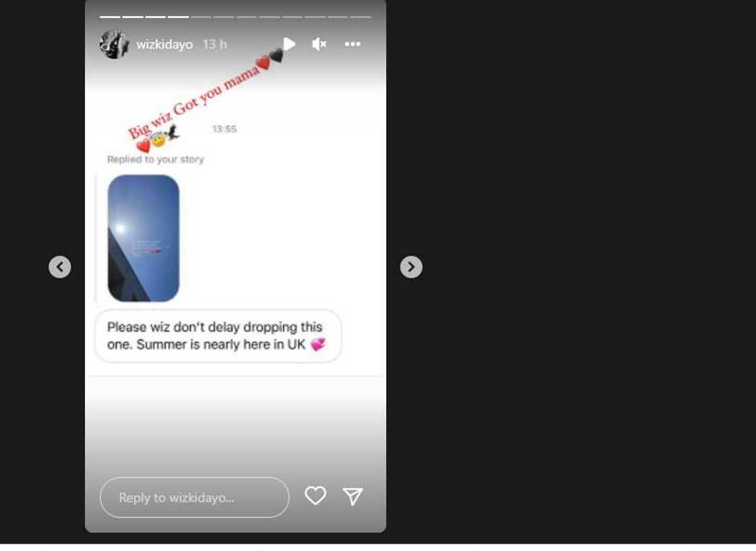Screen dimensions: 756x551
Task: Play the wizkidayo story
Action: click(x=290, y=45)
